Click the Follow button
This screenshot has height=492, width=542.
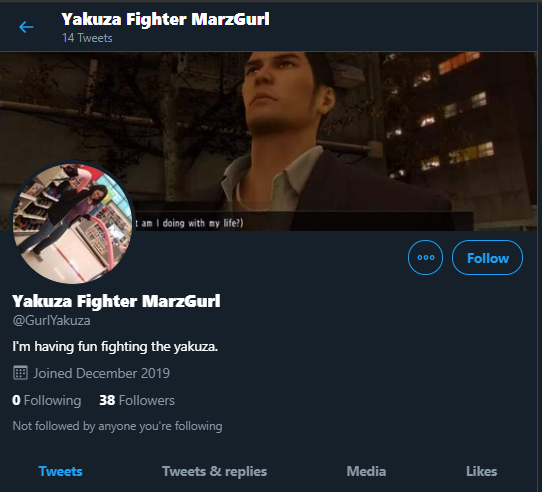coord(487,258)
